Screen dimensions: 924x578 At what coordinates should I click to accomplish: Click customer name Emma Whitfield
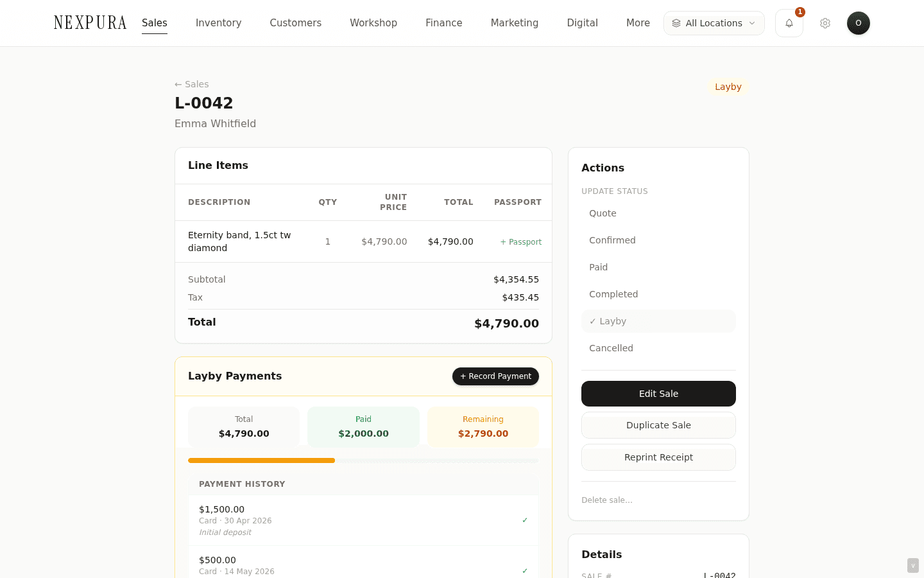pyautogui.click(x=215, y=123)
